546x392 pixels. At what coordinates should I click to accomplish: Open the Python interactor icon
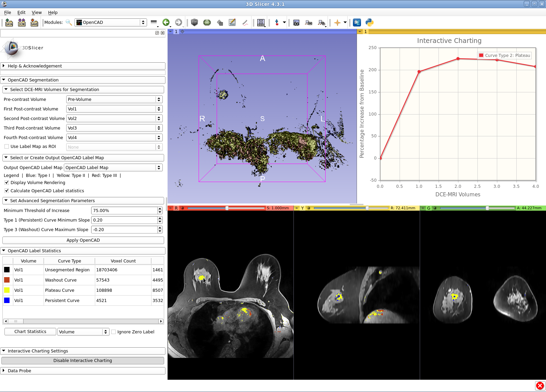(369, 22)
